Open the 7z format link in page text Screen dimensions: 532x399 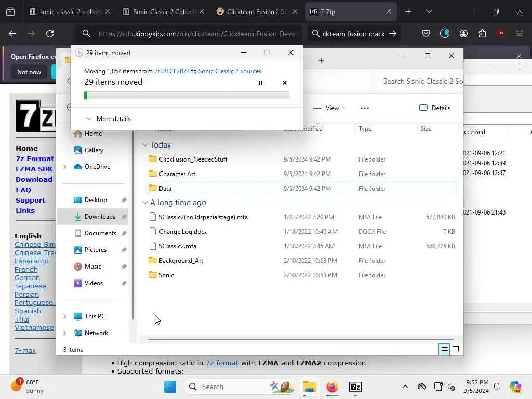[x=222, y=363]
